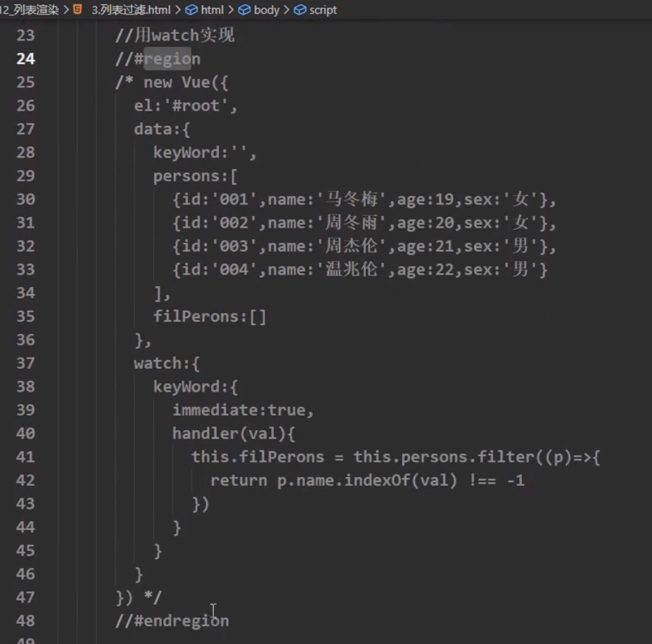Click the '!== -1' text
This screenshot has width=652, height=644.
coord(497,481)
